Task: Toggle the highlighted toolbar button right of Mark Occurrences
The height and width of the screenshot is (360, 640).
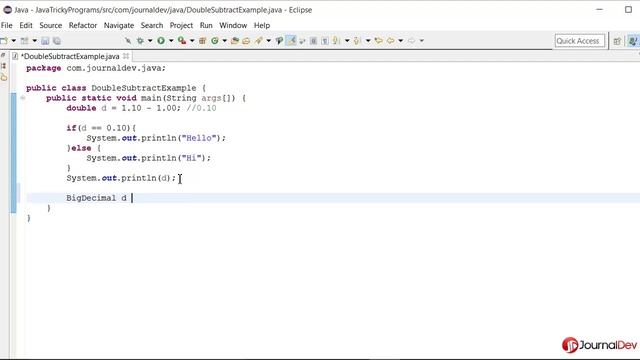Action: (x=291, y=41)
